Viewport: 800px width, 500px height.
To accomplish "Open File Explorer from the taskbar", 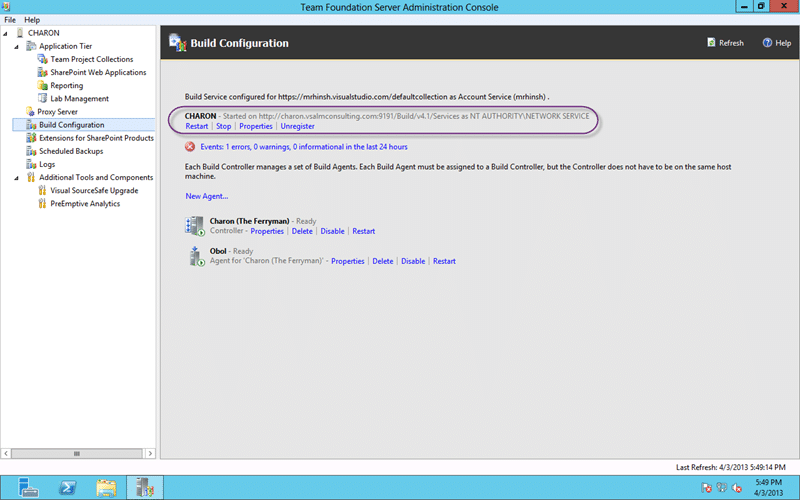I will tap(106, 488).
